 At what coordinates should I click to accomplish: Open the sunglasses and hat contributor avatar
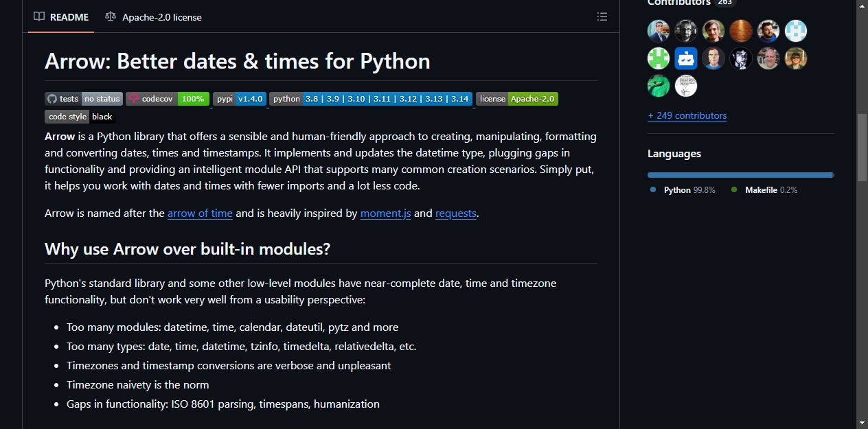[x=796, y=58]
